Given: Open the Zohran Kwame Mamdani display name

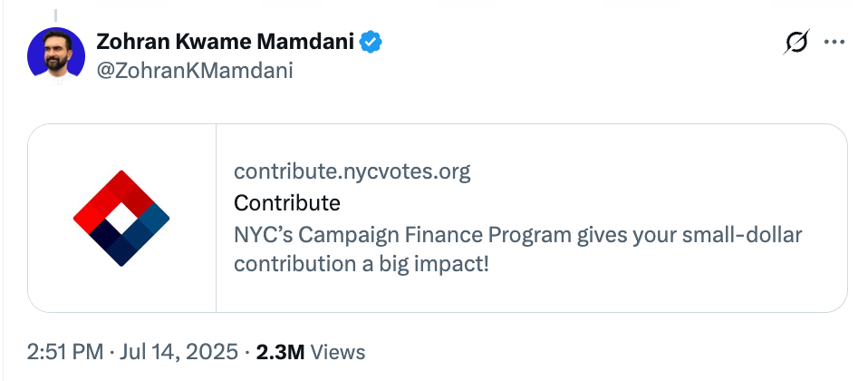Looking at the screenshot, I should coord(226,42).
